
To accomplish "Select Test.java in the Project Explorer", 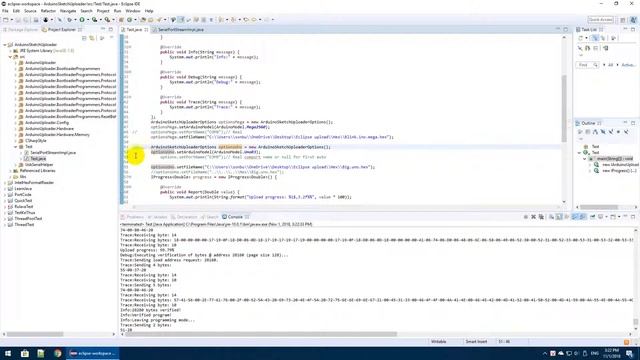I will [38, 158].
